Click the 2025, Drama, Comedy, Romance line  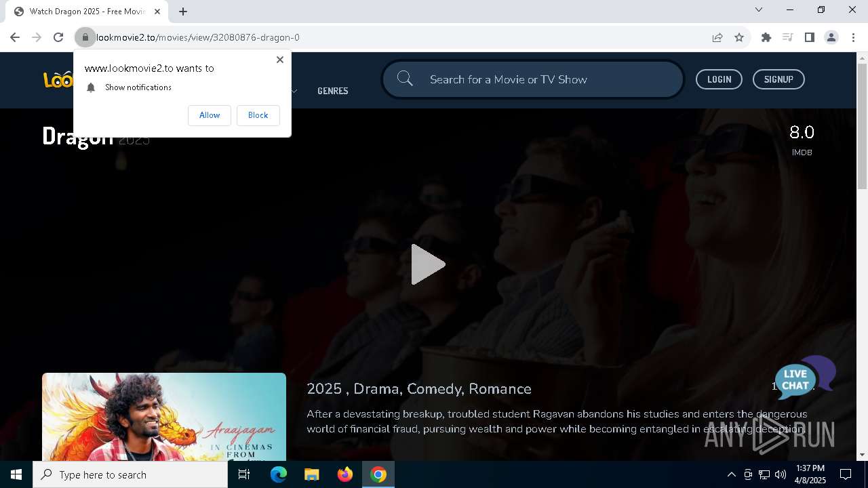[x=419, y=389]
